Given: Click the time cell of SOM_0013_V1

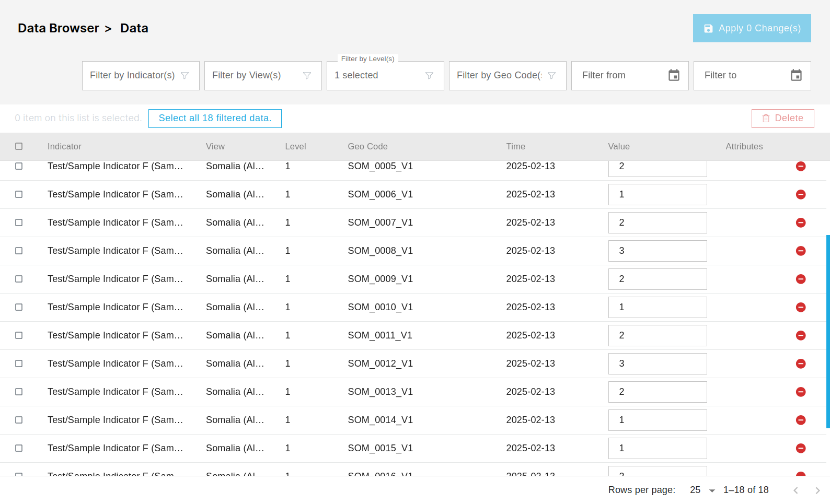Looking at the screenshot, I should [531, 392].
